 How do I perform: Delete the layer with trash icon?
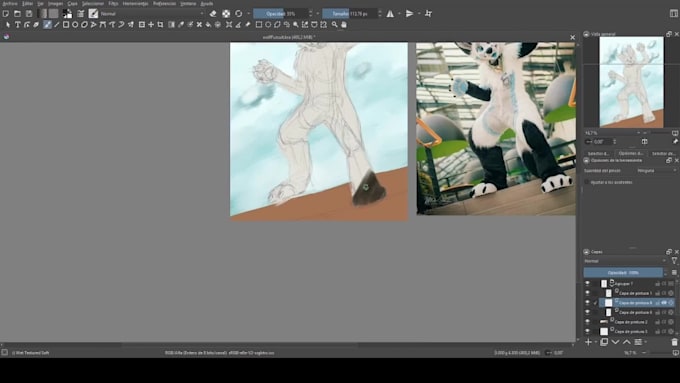(x=674, y=342)
